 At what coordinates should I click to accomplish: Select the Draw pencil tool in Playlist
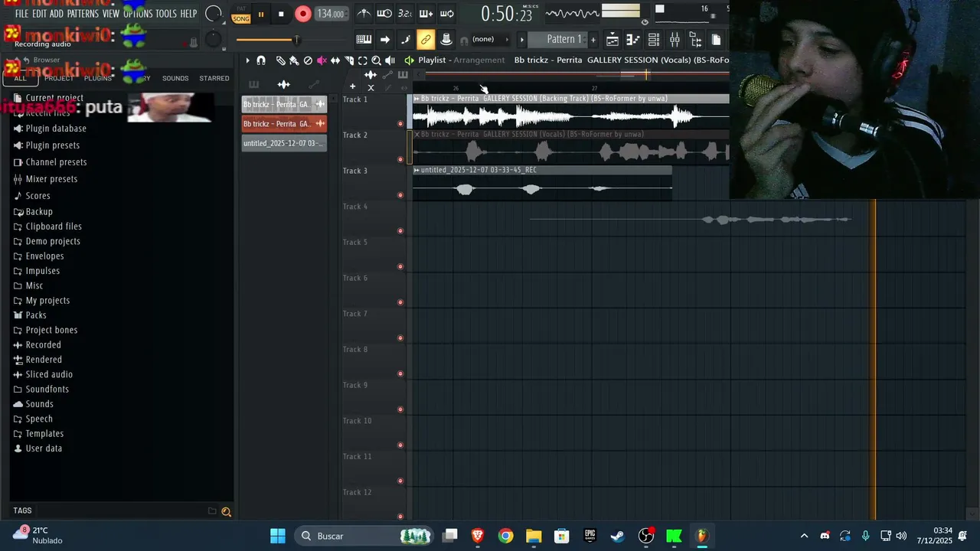point(281,60)
